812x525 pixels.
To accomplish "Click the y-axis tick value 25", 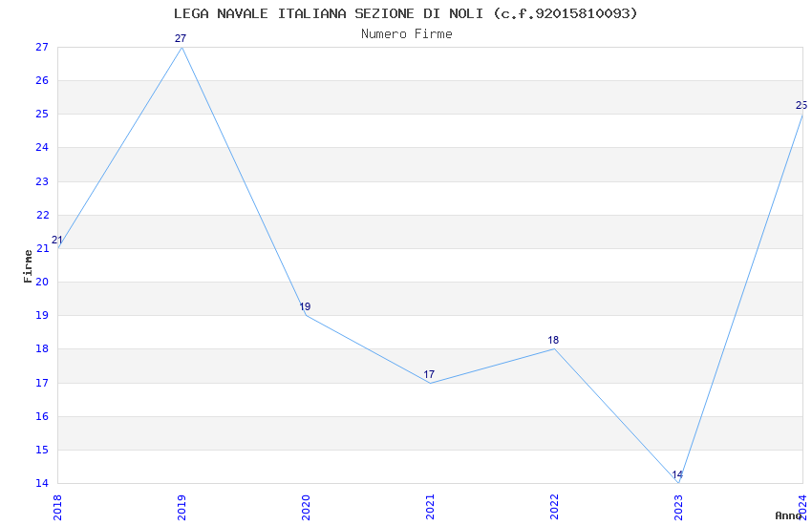I will 42,114.
